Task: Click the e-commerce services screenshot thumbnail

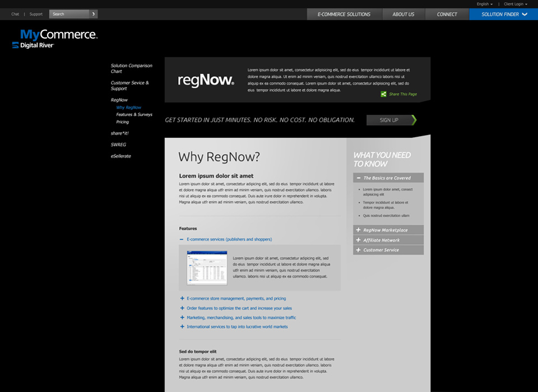Action: 207,268
